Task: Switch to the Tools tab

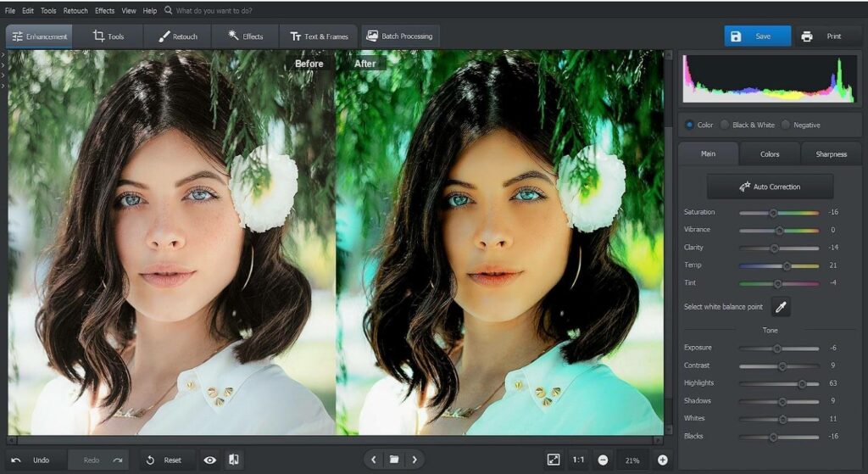Action: 108,36
